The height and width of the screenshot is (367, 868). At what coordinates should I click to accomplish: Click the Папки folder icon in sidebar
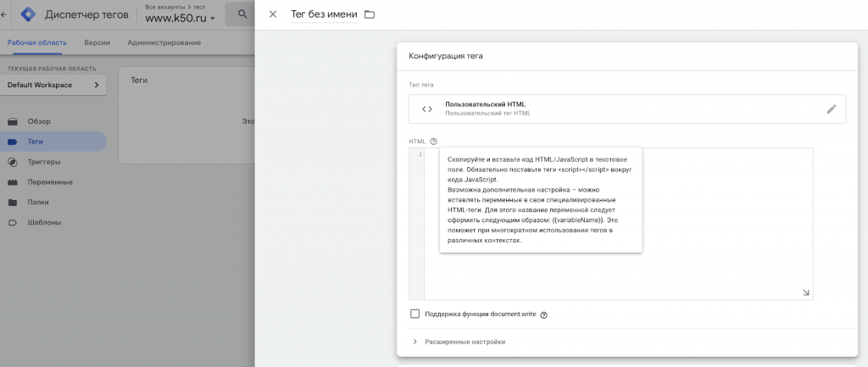click(12, 202)
